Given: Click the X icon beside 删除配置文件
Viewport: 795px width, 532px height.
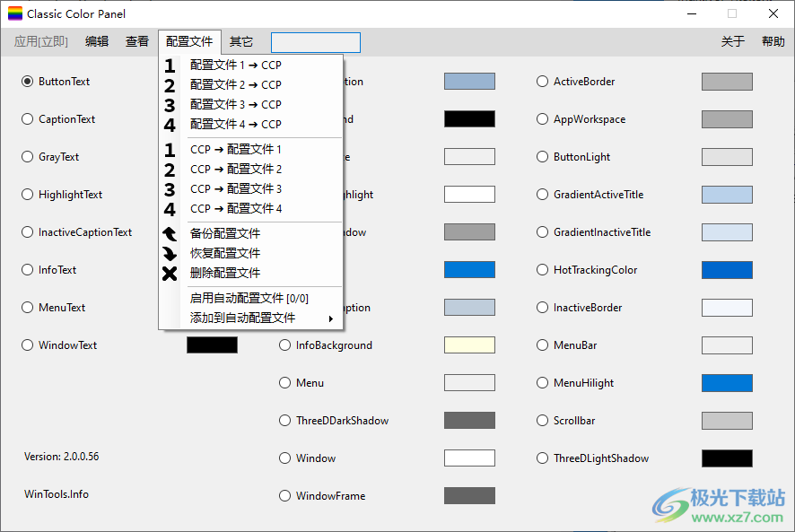Looking at the screenshot, I should (x=170, y=273).
